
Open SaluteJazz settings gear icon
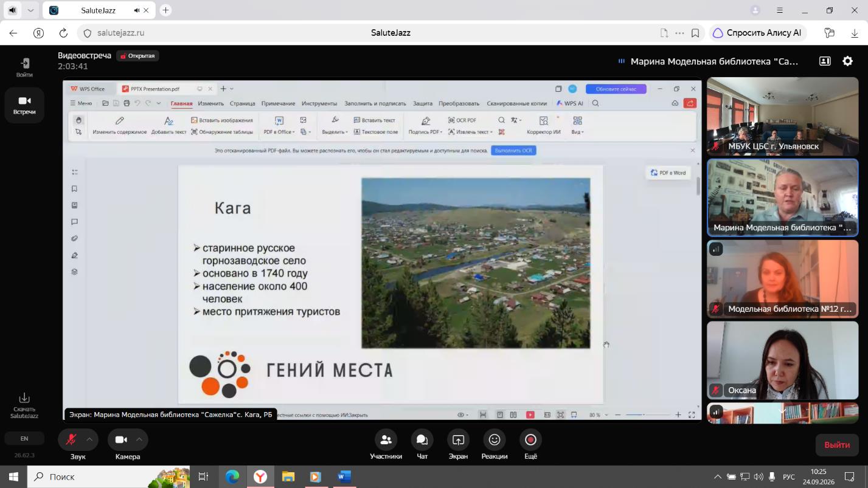point(847,61)
